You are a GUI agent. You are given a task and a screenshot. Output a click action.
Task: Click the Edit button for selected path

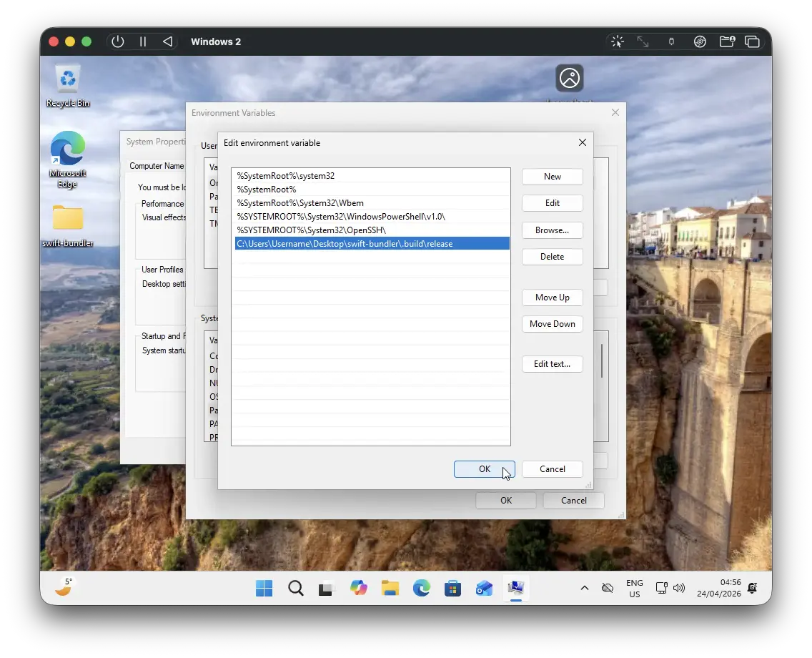click(x=552, y=203)
